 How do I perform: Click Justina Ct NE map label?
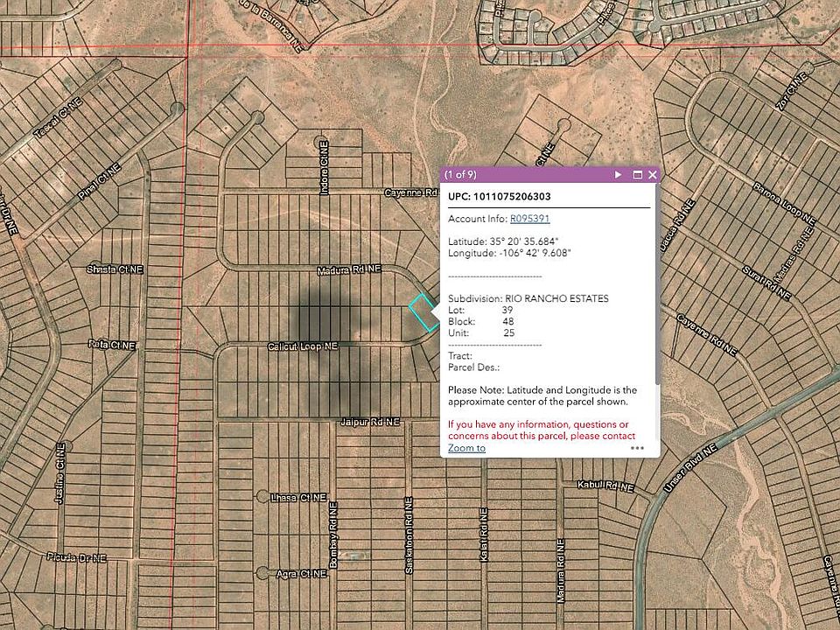[x=60, y=473]
